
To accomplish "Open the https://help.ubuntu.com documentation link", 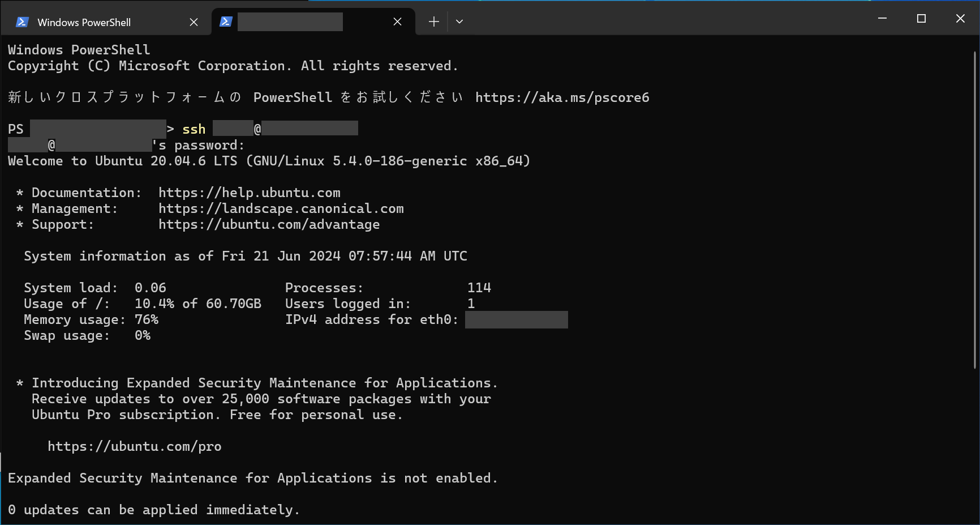I will (249, 193).
